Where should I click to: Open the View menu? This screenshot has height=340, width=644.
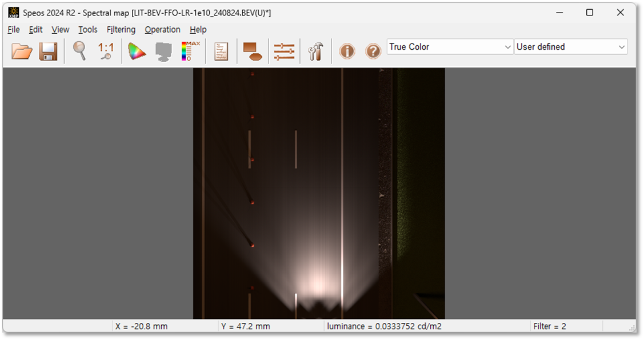61,30
